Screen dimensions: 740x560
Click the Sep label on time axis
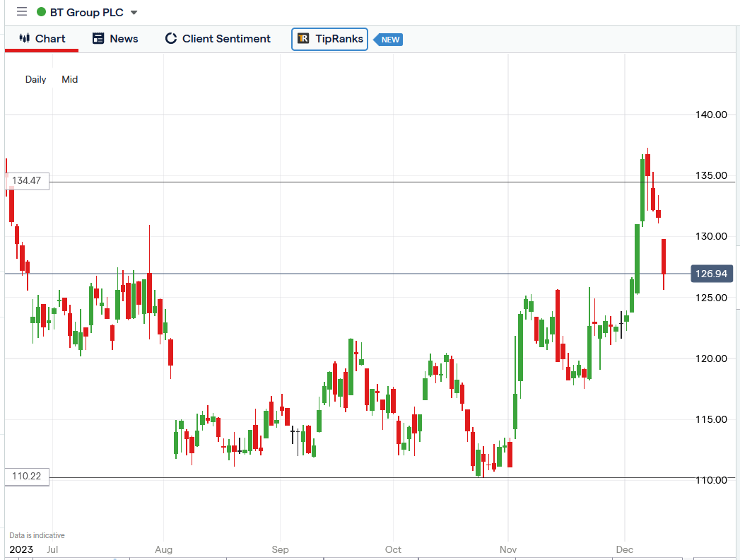[x=281, y=549]
